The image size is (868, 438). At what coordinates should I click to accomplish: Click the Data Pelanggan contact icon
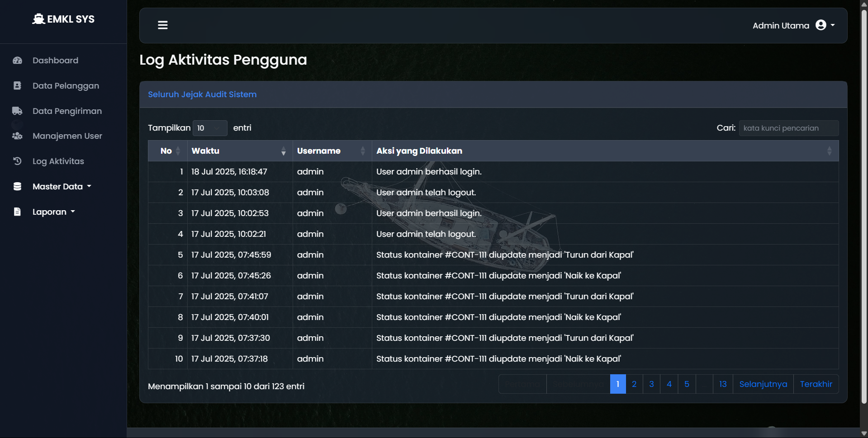tap(18, 86)
